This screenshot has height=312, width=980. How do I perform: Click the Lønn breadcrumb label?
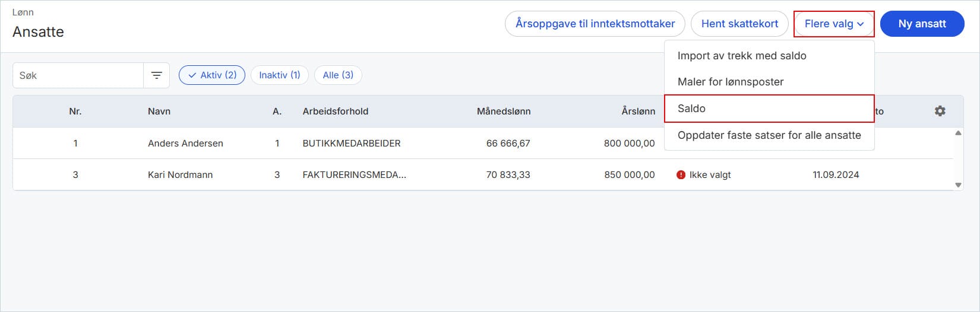tap(23, 12)
